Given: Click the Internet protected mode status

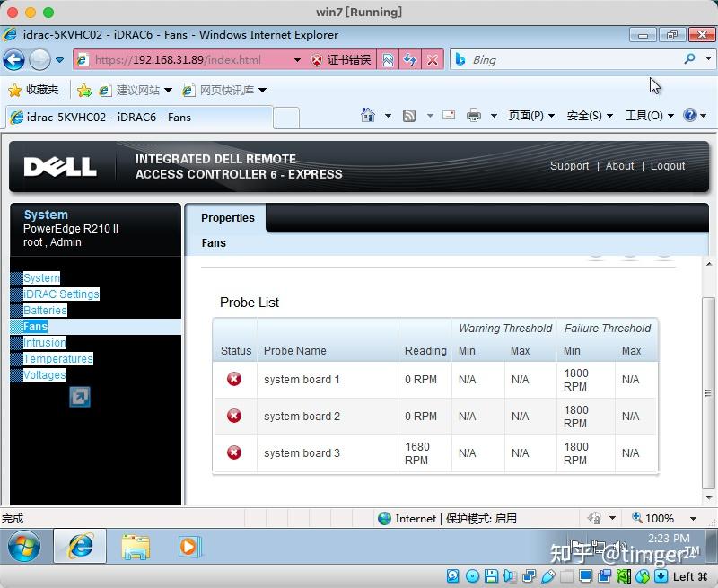Looking at the screenshot, I should point(447,518).
